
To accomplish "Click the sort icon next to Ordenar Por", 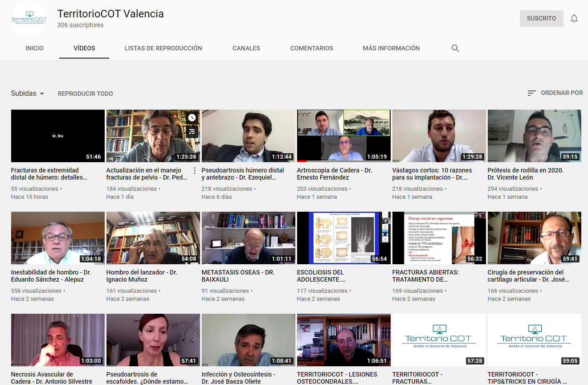I will coord(531,93).
